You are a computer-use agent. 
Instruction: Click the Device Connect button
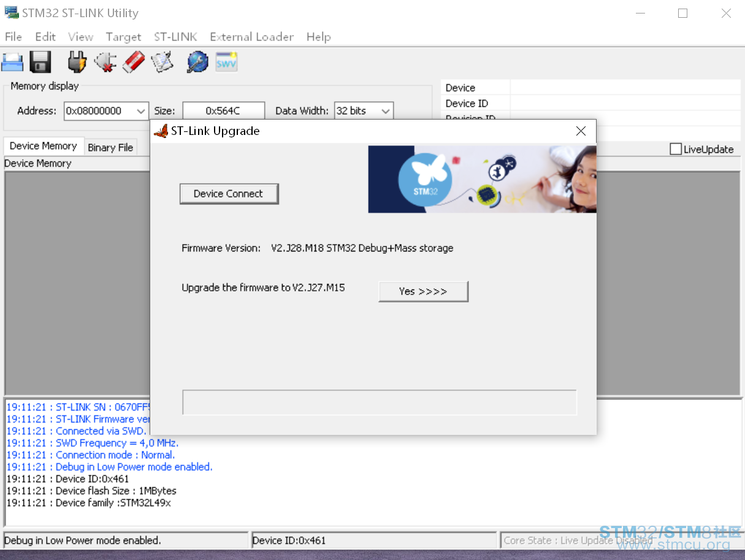[x=229, y=194]
